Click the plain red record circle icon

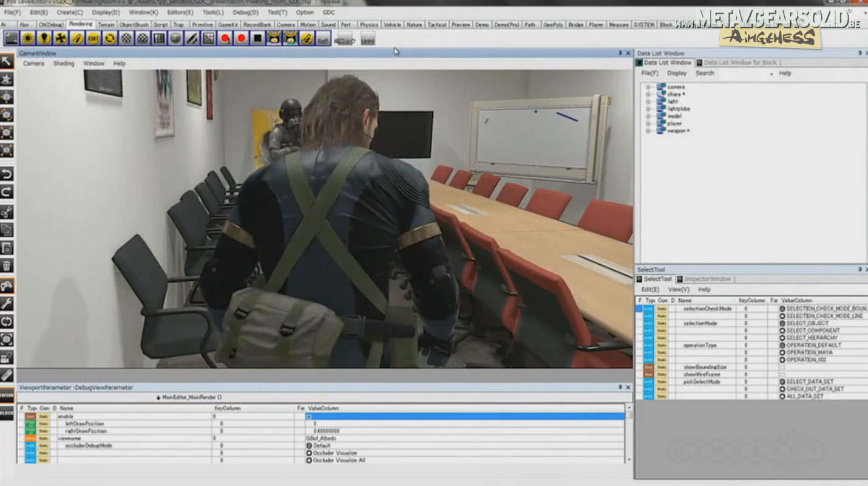click(241, 38)
